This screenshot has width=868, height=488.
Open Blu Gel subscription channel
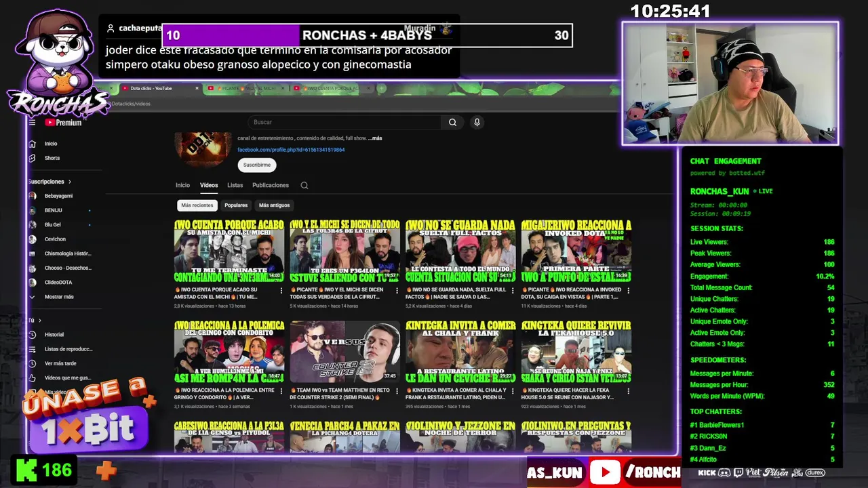click(x=52, y=224)
